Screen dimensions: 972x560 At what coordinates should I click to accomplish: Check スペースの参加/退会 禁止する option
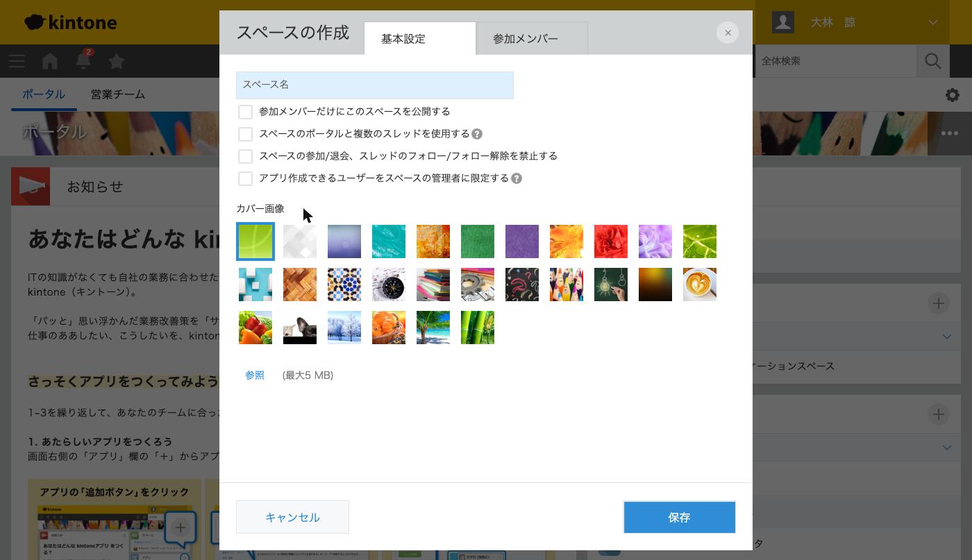[245, 156]
